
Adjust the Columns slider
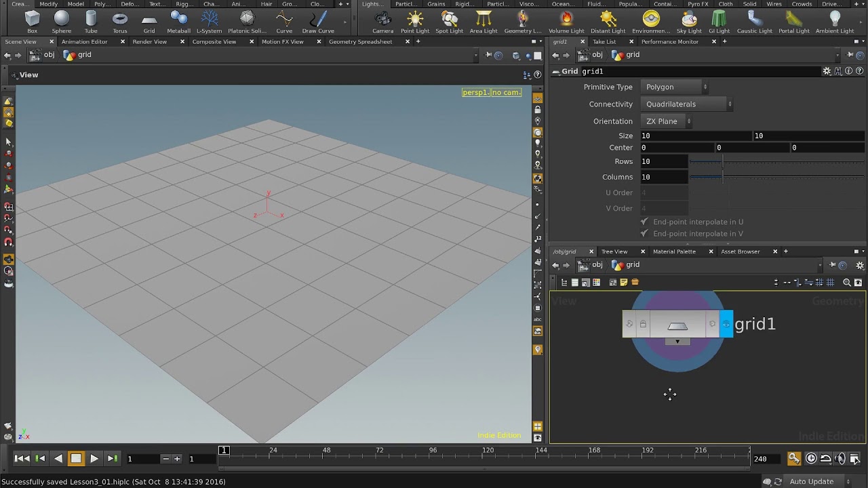pyautogui.click(x=777, y=177)
